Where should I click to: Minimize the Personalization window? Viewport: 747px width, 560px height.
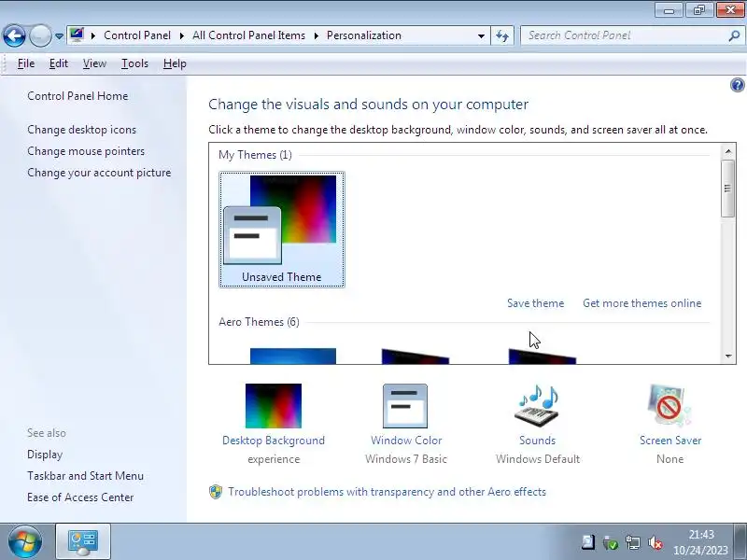click(669, 10)
